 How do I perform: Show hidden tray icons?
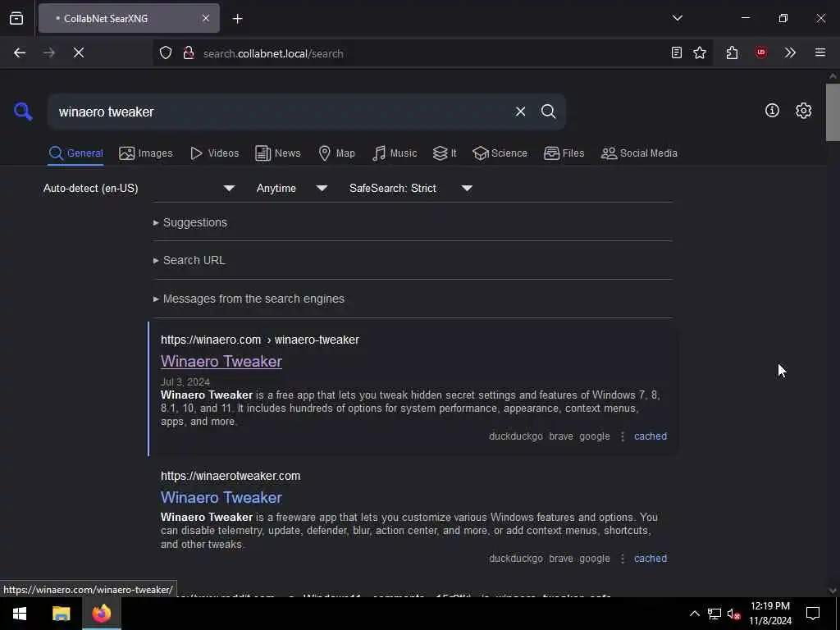[694, 614]
